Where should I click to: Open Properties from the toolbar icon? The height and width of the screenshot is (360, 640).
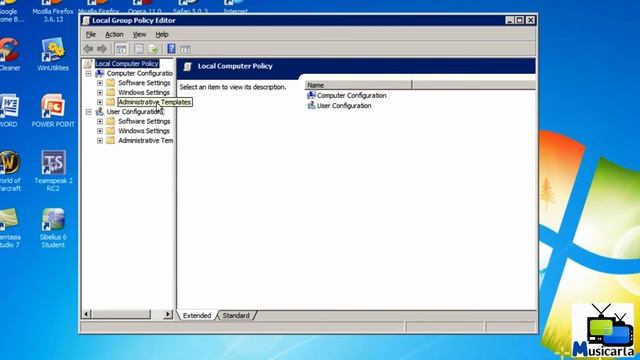point(139,49)
